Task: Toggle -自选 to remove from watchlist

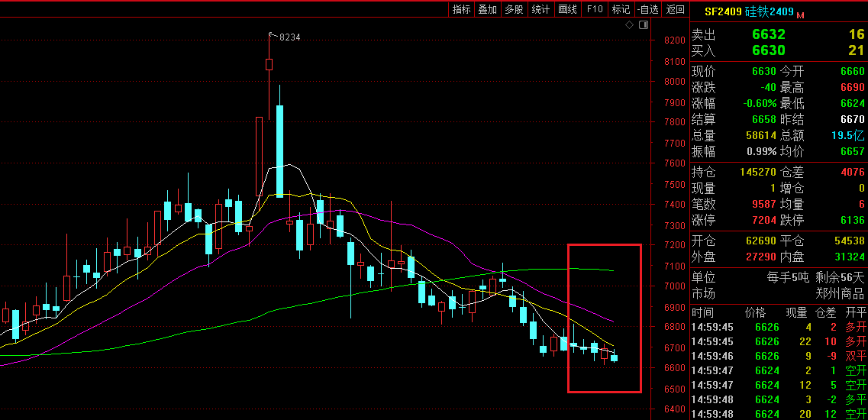Action: (x=647, y=10)
